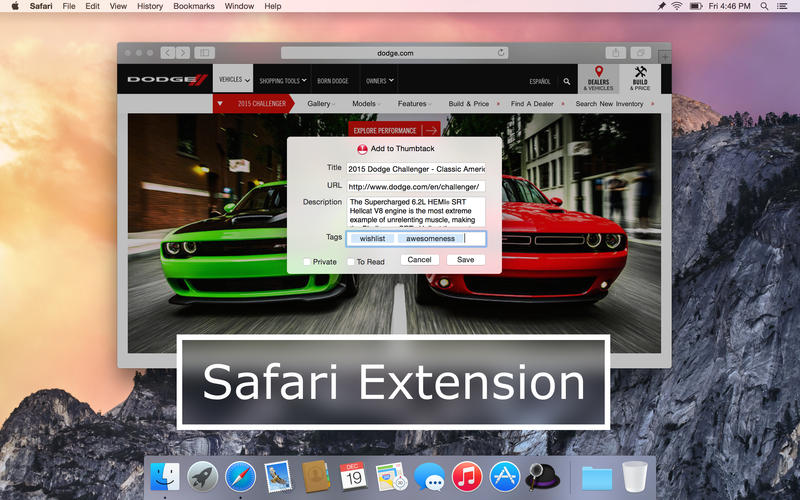Expand the Vehicles dropdown
The image size is (800, 500).
point(233,80)
